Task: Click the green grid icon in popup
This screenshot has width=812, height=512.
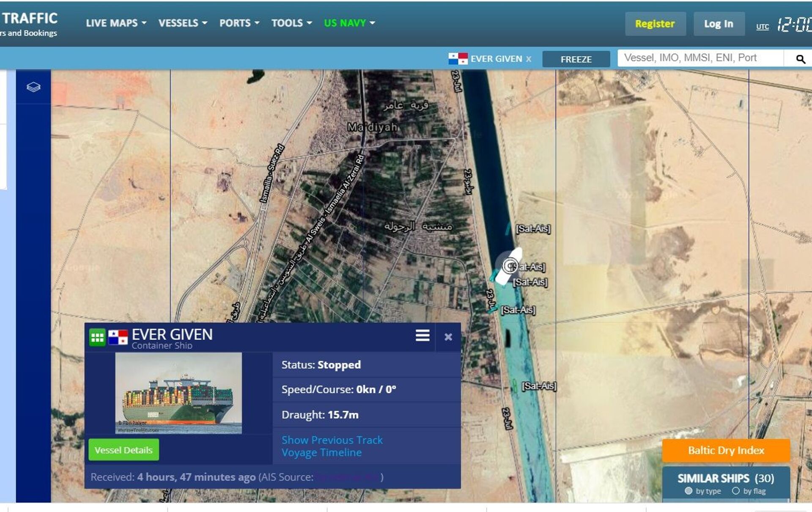Action: click(97, 337)
